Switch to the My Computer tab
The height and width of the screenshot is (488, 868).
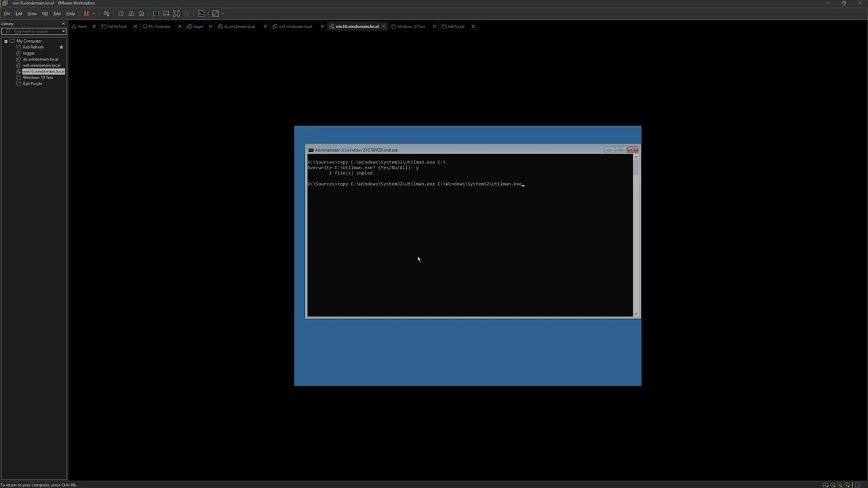159,26
